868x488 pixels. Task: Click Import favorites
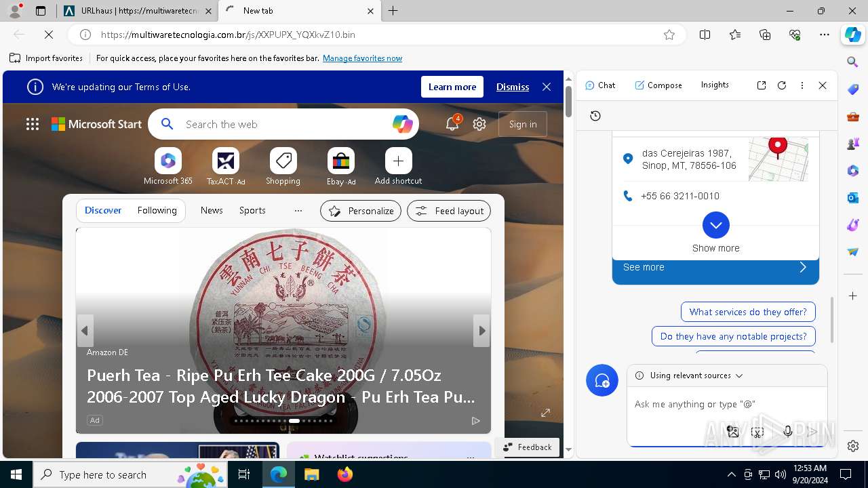coord(46,58)
